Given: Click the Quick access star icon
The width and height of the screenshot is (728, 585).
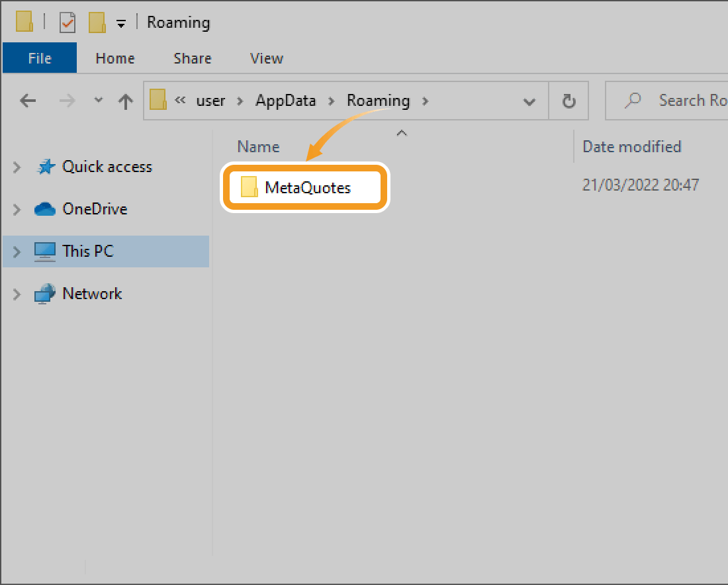Looking at the screenshot, I should pyautogui.click(x=45, y=167).
